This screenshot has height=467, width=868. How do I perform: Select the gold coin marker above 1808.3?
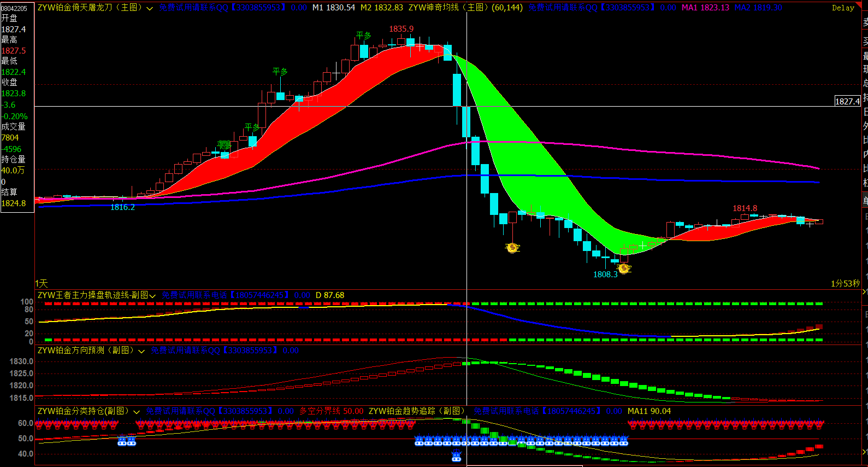click(623, 268)
